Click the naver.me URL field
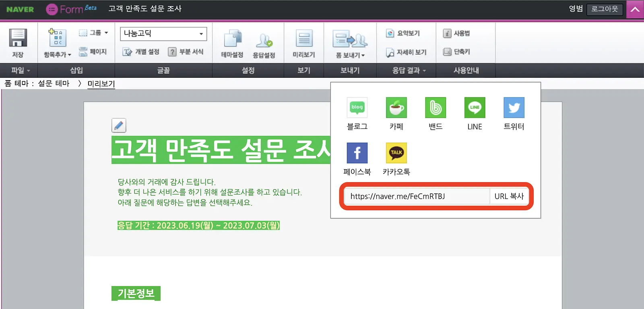The image size is (644, 309). (x=417, y=196)
